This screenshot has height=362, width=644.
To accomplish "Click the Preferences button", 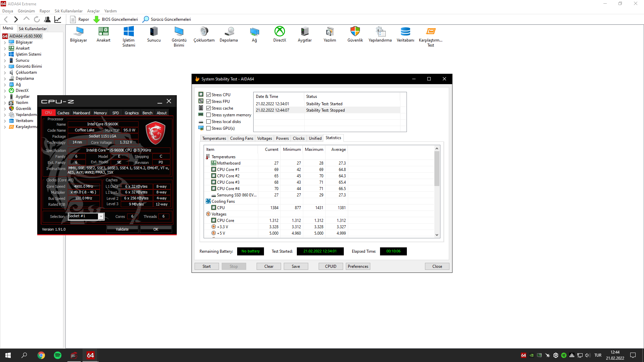I will pos(358,266).
